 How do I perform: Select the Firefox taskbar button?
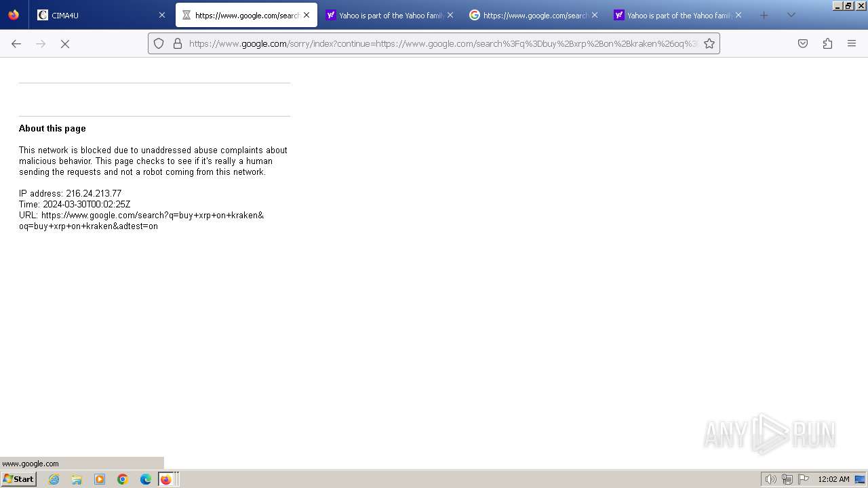167,479
